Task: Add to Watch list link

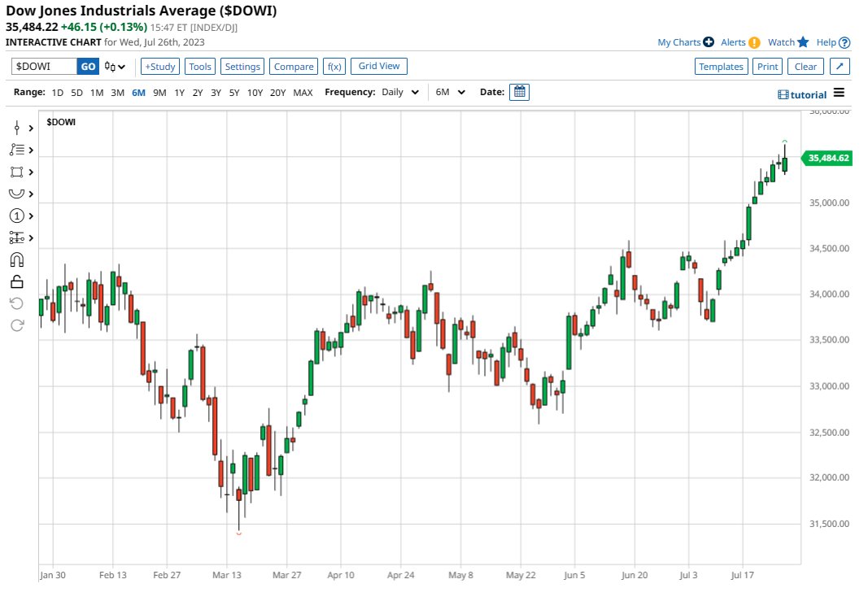Action: coord(781,42)
